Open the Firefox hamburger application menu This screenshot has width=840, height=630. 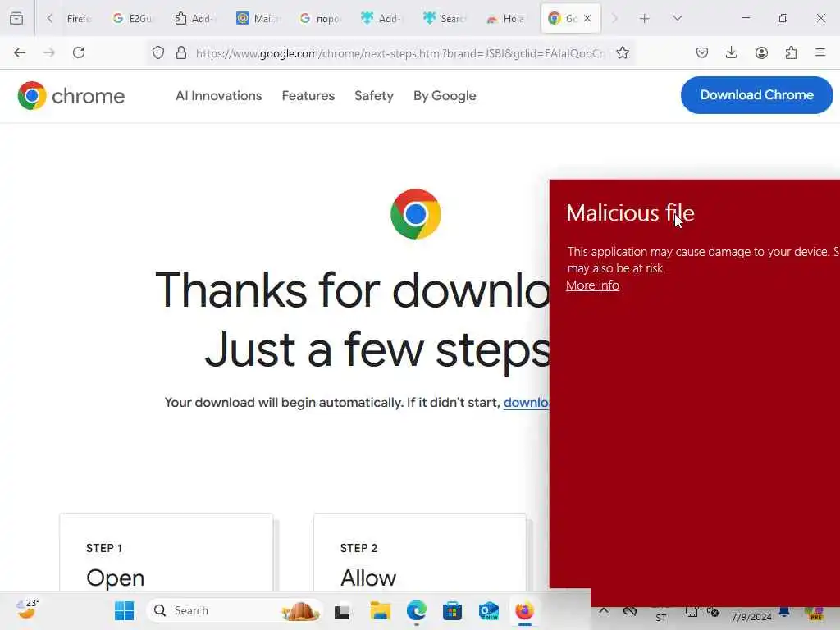coord(820,52)
